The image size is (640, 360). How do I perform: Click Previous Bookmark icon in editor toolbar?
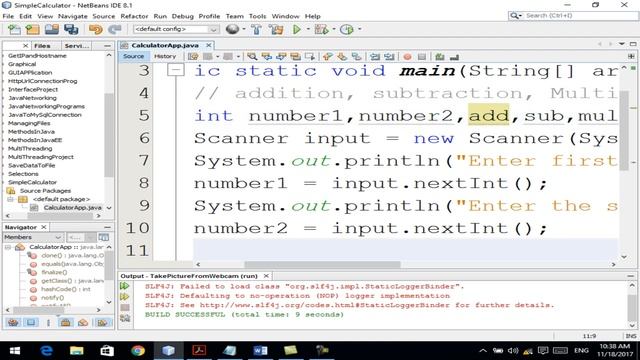click(327, 57)
